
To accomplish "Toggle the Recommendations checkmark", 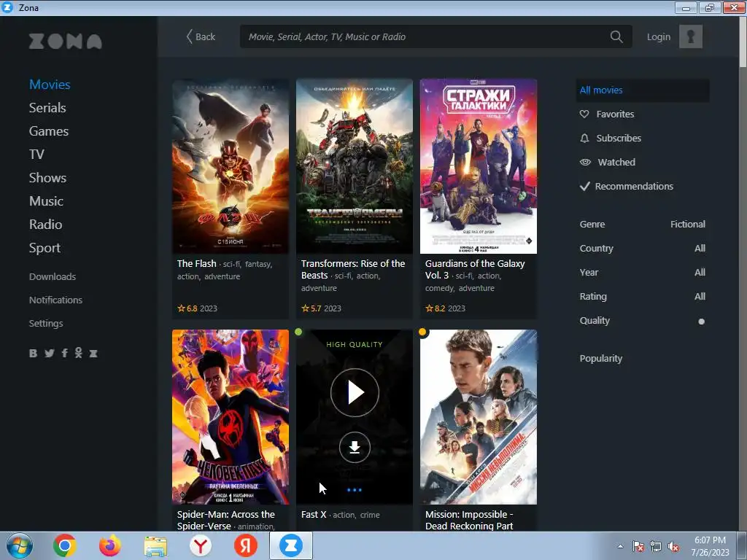I will coord(584,186).
